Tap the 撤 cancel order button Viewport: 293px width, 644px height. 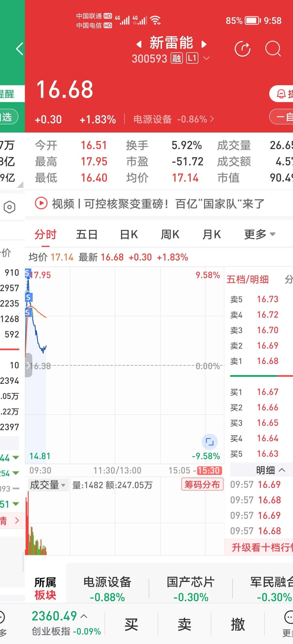pos(238,624)
